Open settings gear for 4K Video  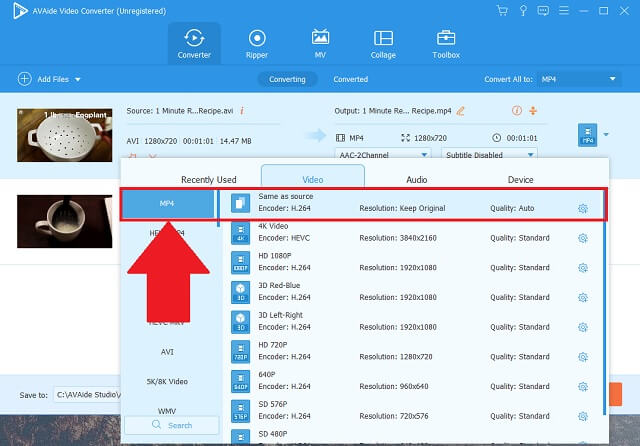(x=583, y=238)
